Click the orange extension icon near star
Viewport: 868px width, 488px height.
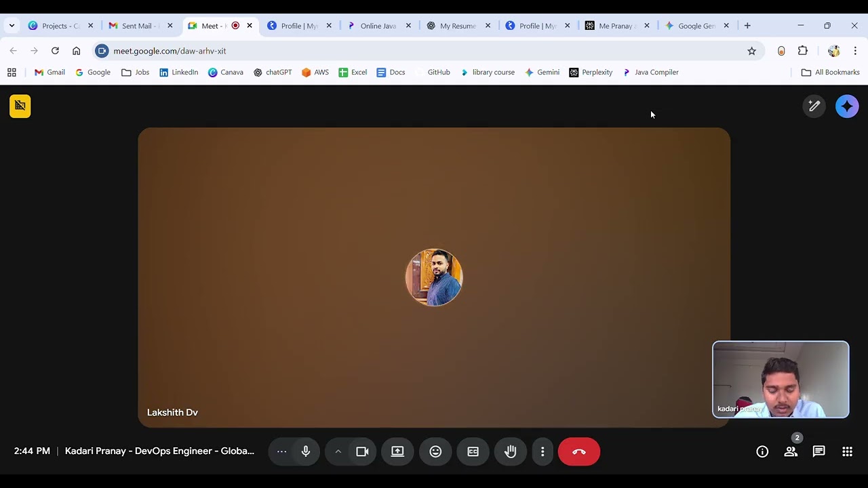(x=781, y=51)
